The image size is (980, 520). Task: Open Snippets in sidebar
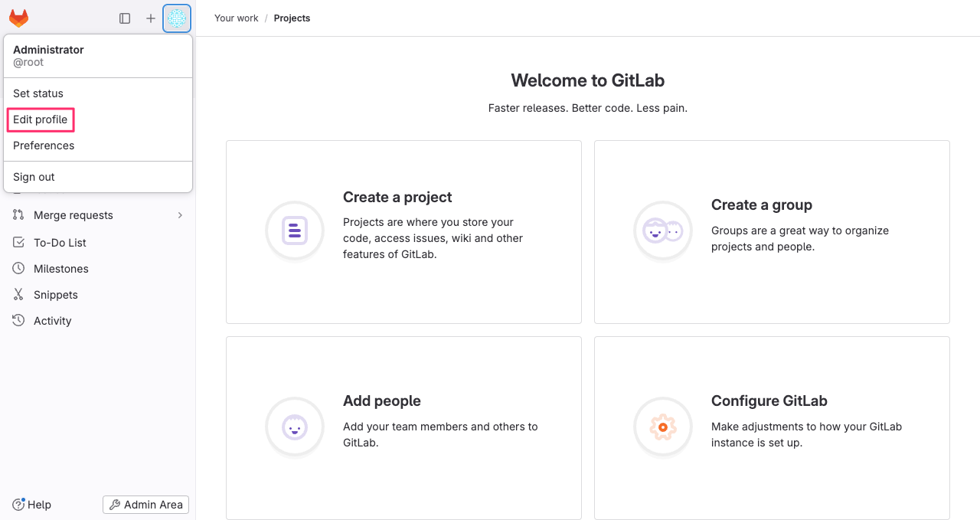pyautogui.click(x=98, y=295)
